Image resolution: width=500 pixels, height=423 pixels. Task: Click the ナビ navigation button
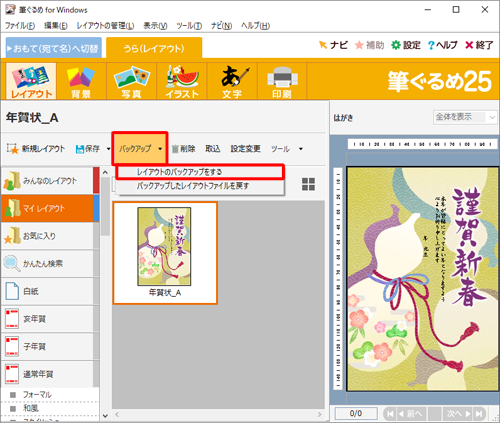click(333, 45)
